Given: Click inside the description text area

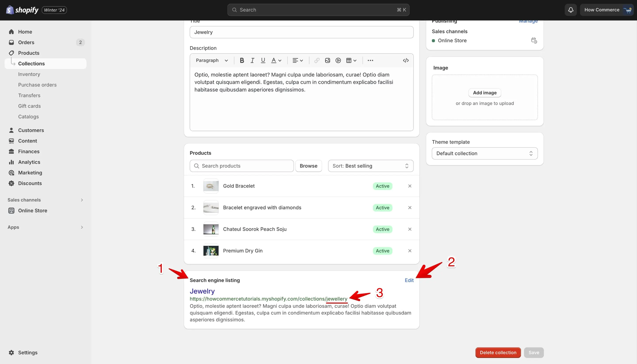Looking at the screenshot, I should (301, 99).
